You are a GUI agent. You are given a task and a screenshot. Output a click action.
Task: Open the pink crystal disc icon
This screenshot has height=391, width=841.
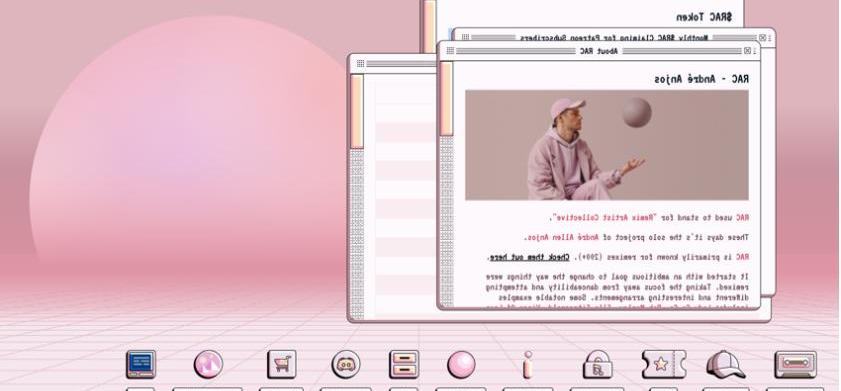pos(209,365)
